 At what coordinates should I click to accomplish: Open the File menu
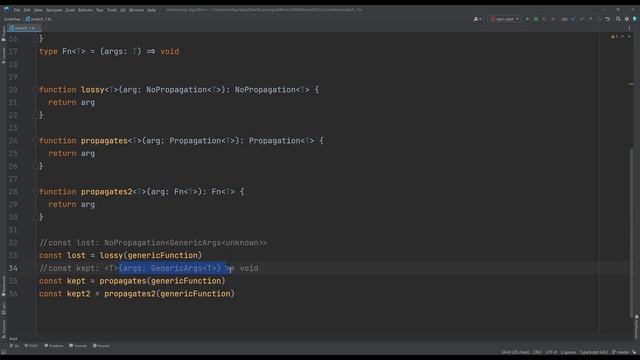(17, 10)
